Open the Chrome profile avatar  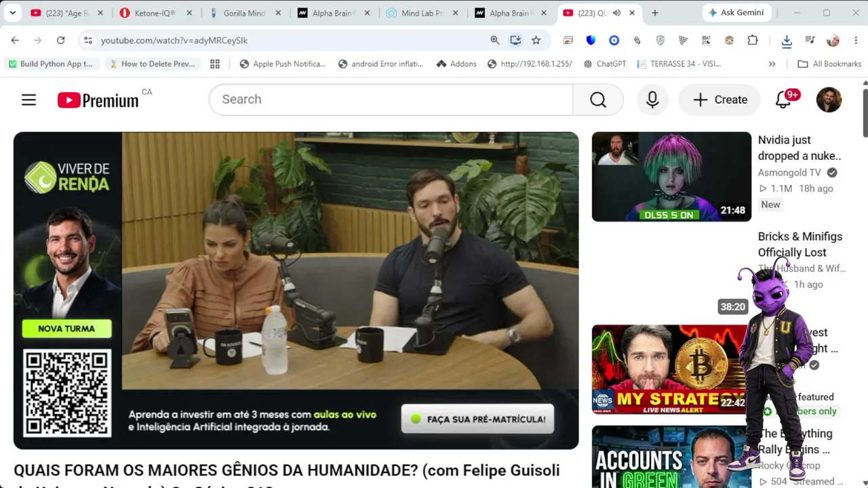click(x=833, y=41)
